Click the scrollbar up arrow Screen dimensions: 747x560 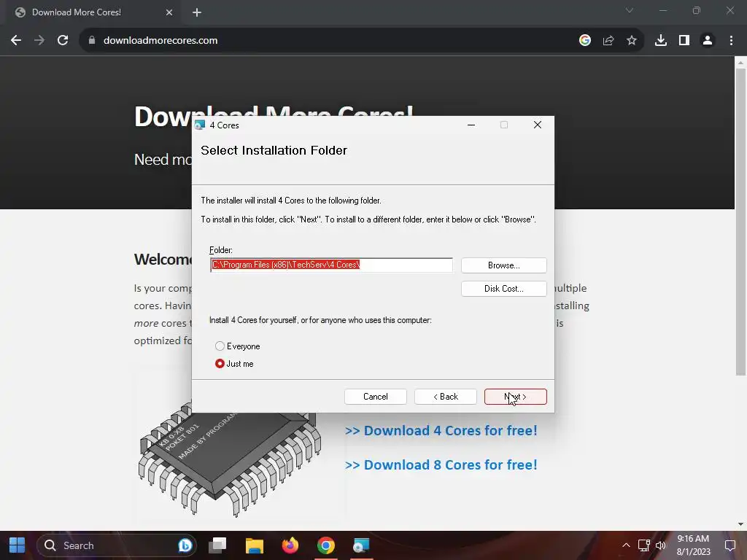(x=740, y=63)
